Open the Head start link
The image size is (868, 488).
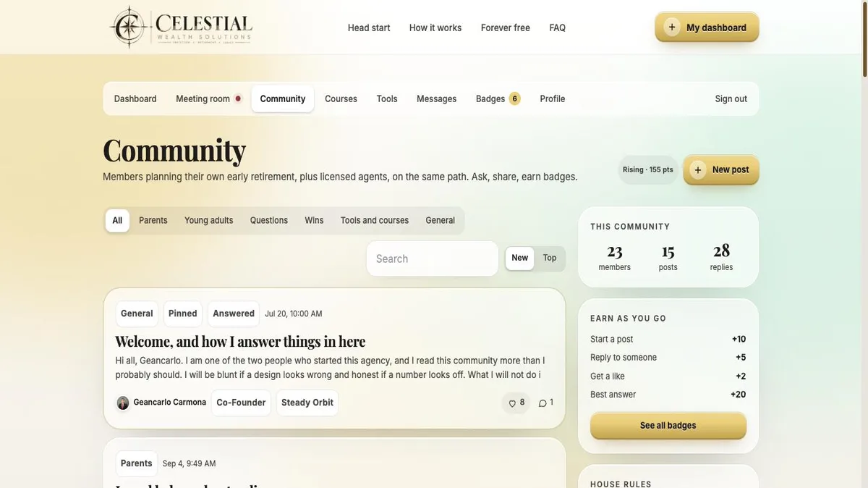click(369, 28)
